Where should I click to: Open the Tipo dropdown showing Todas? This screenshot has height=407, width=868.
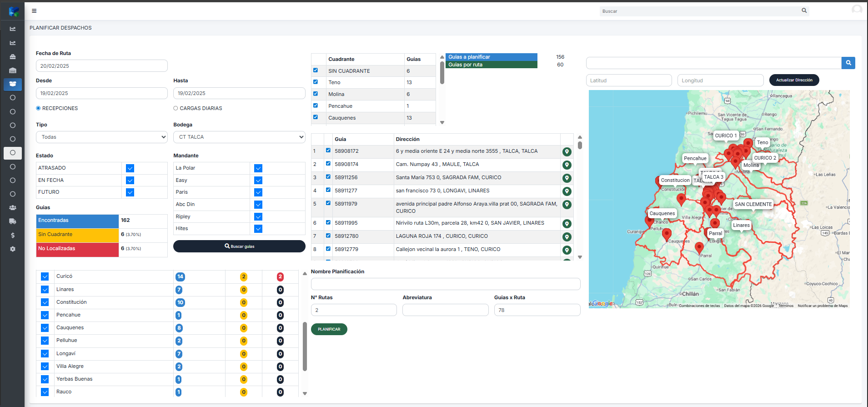(x=101, y=137)
